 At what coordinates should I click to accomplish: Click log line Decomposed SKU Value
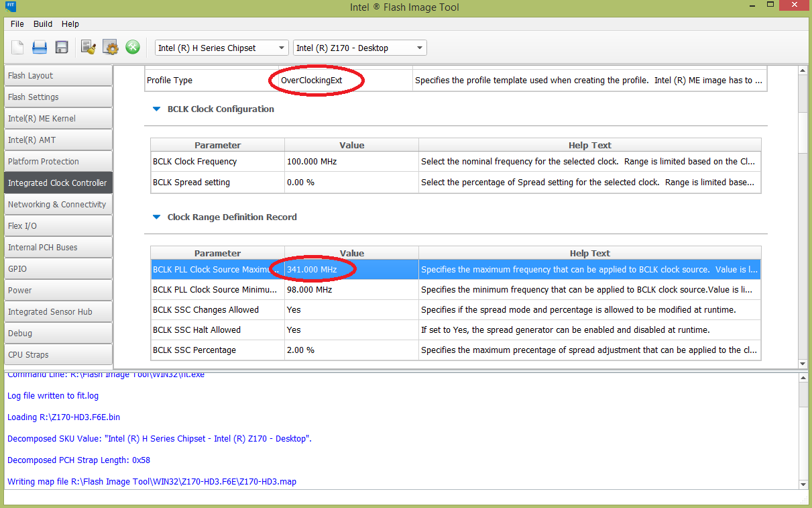tap(160, 439)
